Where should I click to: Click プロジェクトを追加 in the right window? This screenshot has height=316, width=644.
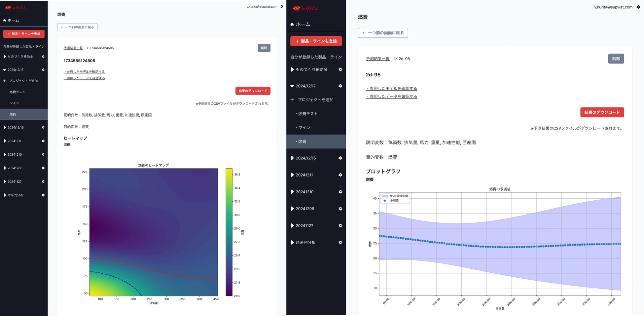click(312, 99)
